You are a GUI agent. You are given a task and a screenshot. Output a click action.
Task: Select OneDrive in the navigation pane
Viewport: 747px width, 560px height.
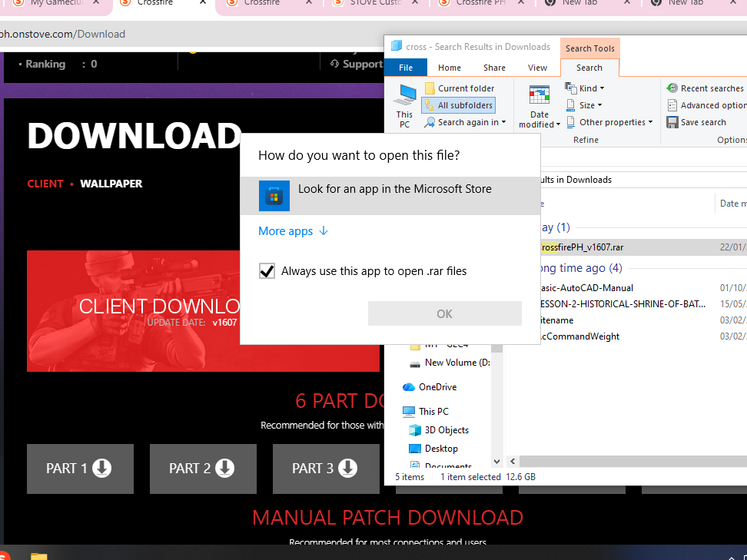pos(437,387)
